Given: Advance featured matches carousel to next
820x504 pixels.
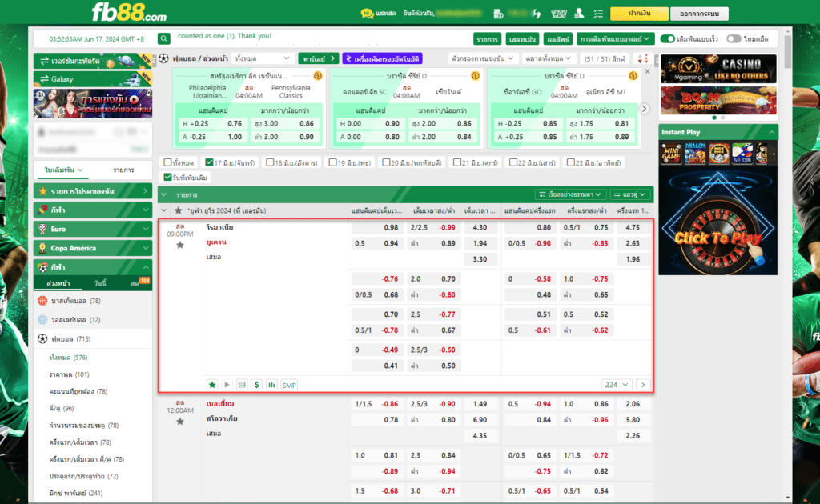Looking at the screenshot, I should coord(645,109).
